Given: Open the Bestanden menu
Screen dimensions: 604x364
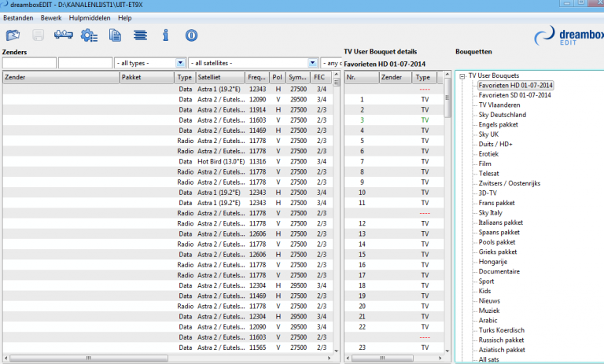Looking at the screenshot, I should coord(18,17).
